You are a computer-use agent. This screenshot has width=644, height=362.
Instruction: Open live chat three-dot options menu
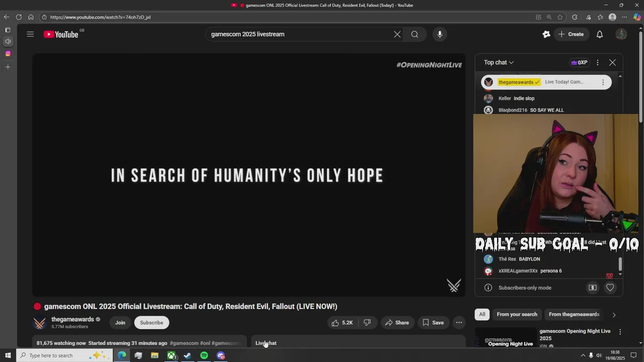coord(598,62)
